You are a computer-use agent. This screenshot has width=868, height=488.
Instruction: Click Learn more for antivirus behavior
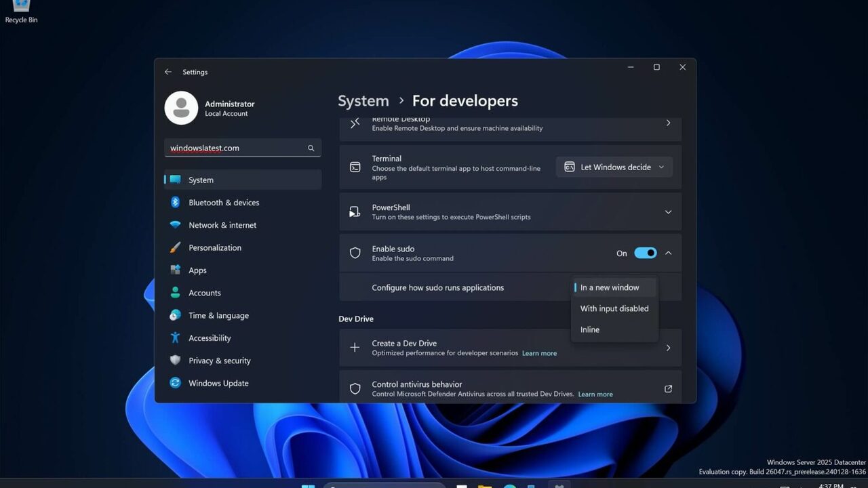(595, 394)
